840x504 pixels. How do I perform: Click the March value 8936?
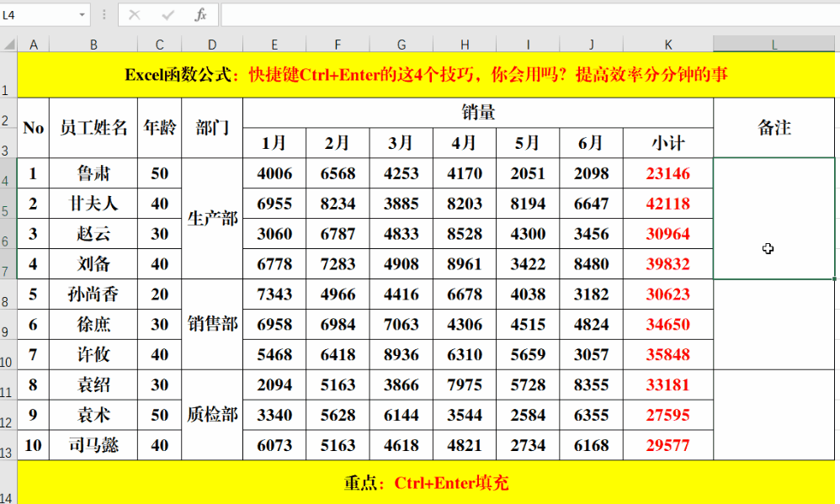point(401,354)
